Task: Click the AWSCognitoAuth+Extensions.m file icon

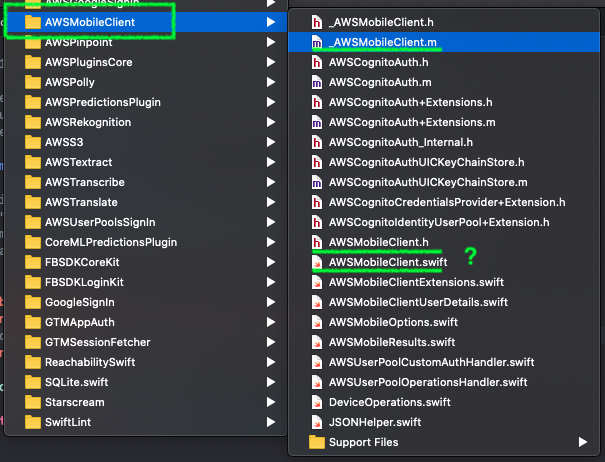Action: tap(317, 122)
